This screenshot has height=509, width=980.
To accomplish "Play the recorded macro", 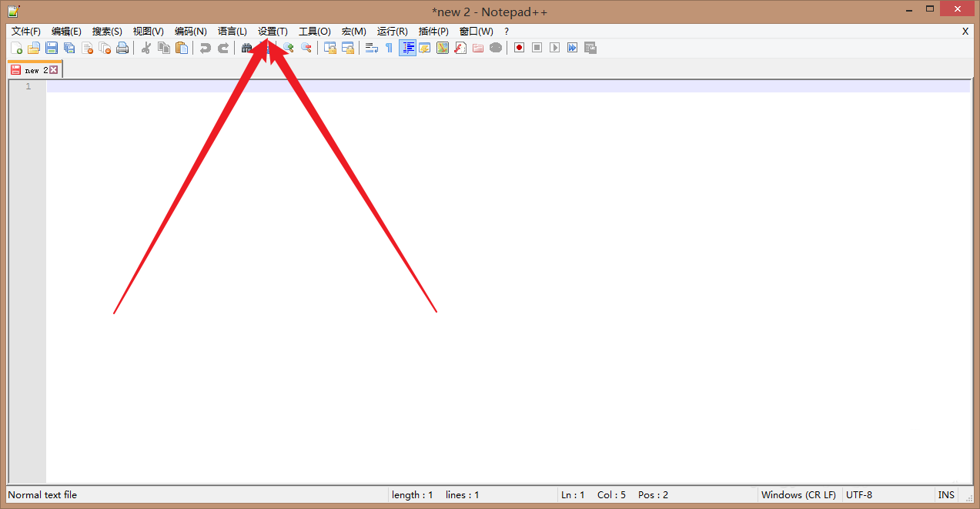I will tap(554, 48).
